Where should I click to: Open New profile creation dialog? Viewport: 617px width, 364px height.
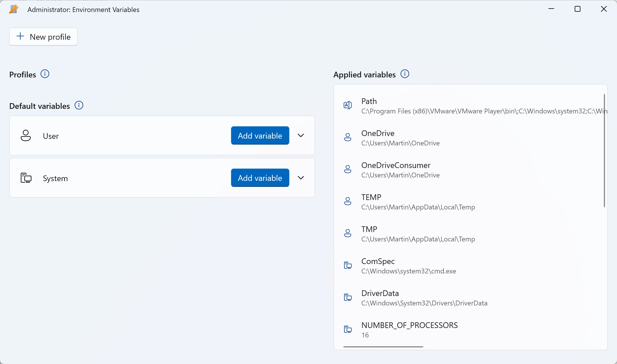pos(43,37)
